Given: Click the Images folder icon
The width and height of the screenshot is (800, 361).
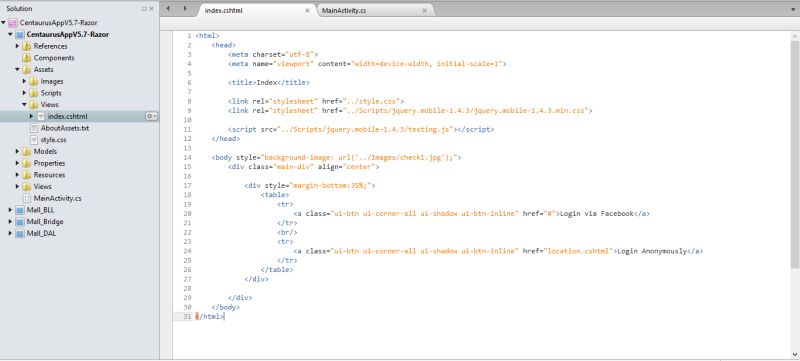Looking at the screenshot, I should (x=34, y=82).
